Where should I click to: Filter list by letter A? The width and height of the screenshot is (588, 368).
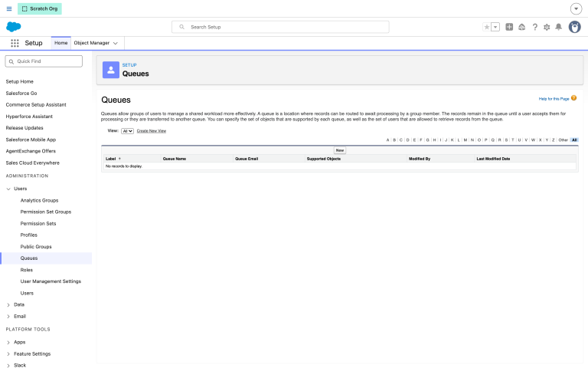pos(387,140)
